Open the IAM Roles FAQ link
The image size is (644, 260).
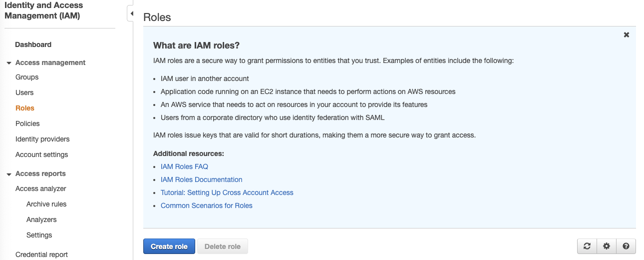pyautogui.click(x=184, y=166)
